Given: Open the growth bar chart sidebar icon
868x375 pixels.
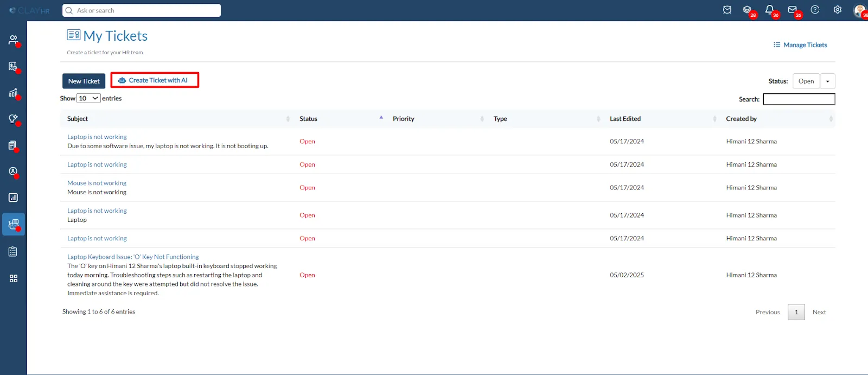Looking at the screenshot, I should click(14, 93).
